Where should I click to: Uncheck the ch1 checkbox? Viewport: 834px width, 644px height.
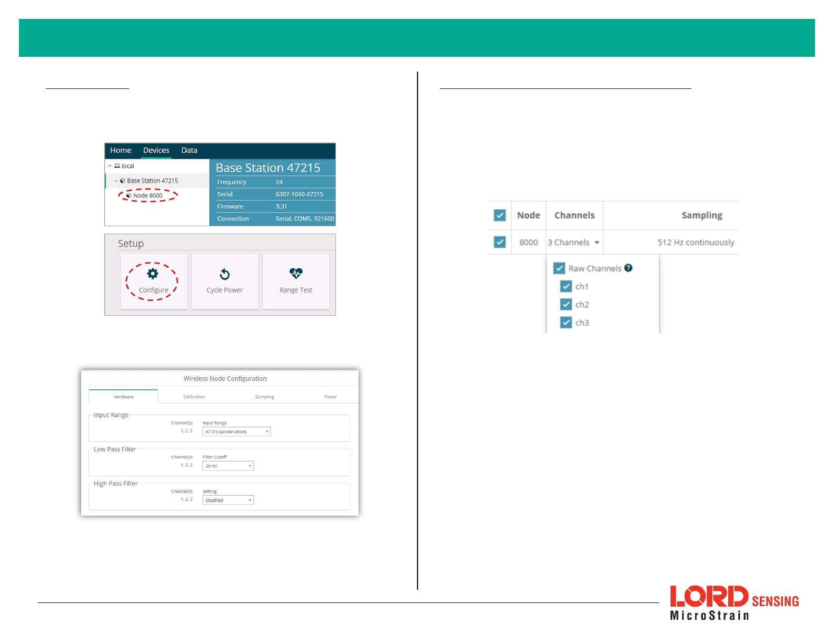tap(566, 286)
